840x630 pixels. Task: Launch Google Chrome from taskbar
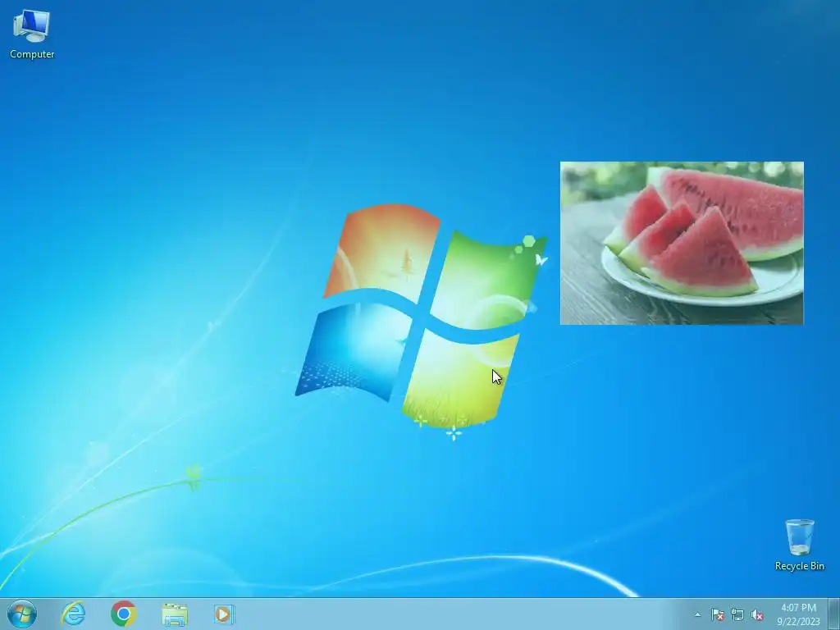pos(124,614)
